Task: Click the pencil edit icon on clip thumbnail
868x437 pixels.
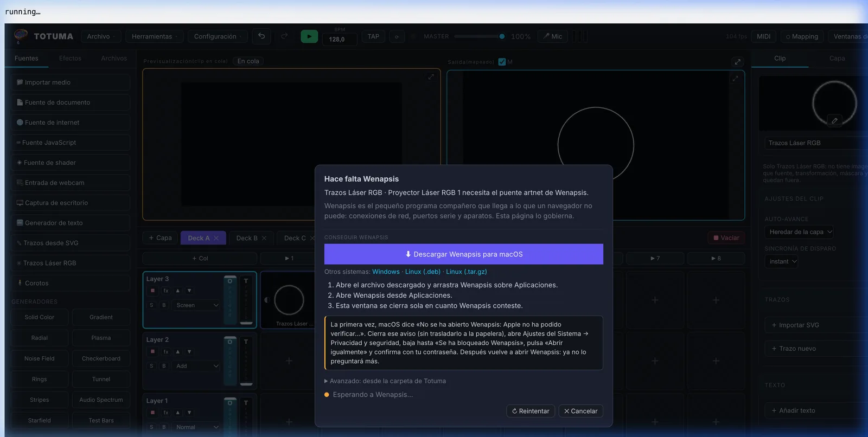Action: coord(834,120)
